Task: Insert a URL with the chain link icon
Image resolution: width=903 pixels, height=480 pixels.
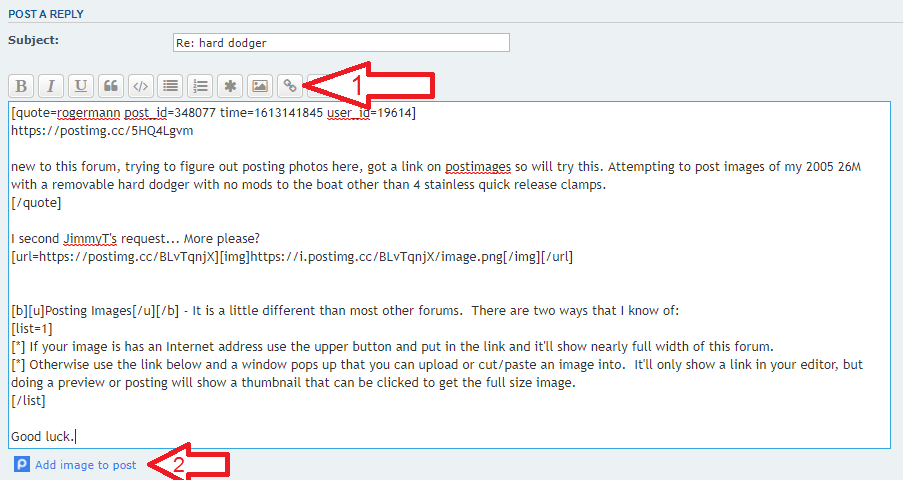Action: pos(290,86)
